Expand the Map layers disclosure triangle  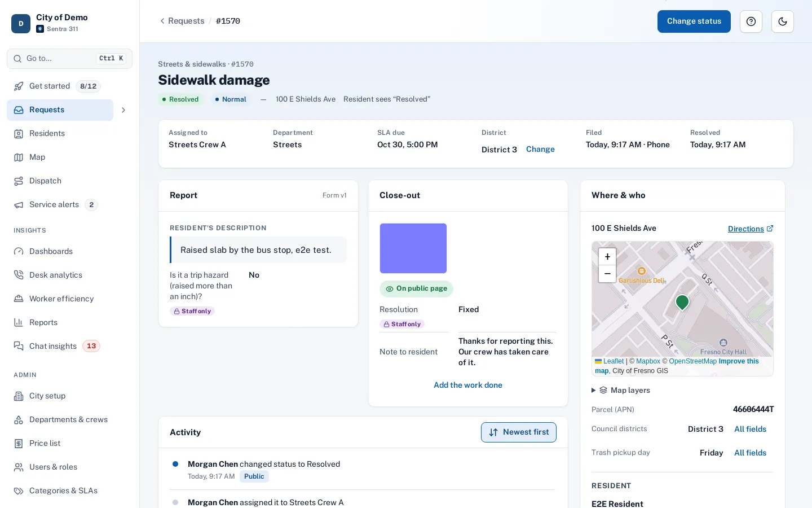click(x=593, y=391)
